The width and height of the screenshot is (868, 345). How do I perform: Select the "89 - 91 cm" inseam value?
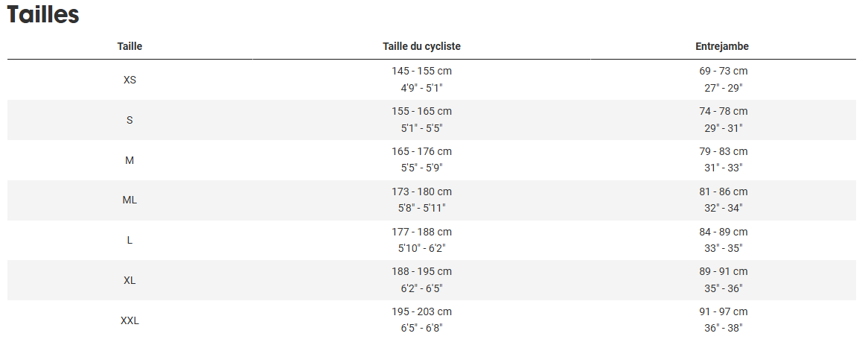[721, 272]
